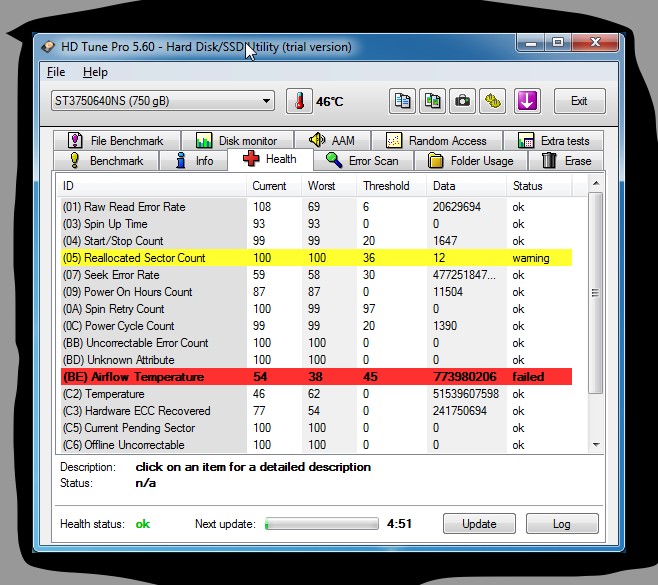The width and height of the screenshot is (658, 585).
Task: Click the Status column header
Action: point(539,186)
